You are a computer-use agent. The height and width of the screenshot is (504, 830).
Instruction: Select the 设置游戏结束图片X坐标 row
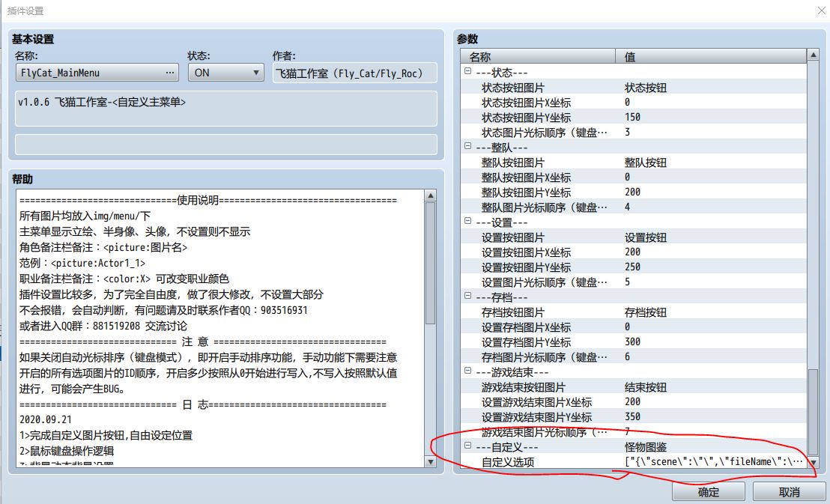coord(634,402)
